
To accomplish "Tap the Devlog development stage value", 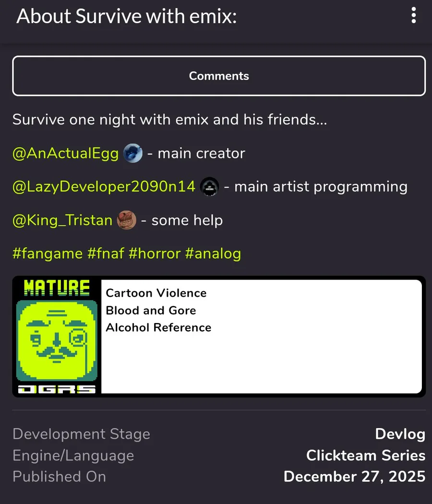I will (x=400, y=434).
